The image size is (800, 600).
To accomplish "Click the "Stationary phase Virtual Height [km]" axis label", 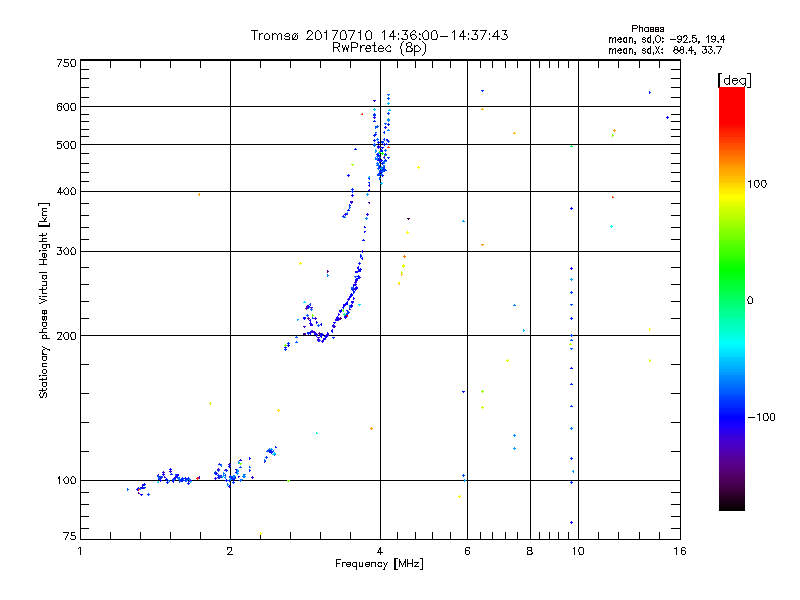I will click(44, 300).
